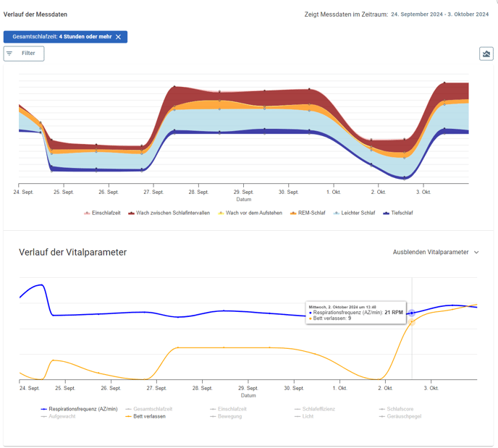Expand the Ausblenden Vitalparameter chevron
The width and height of the screenshot is (498, 448).
476,253
